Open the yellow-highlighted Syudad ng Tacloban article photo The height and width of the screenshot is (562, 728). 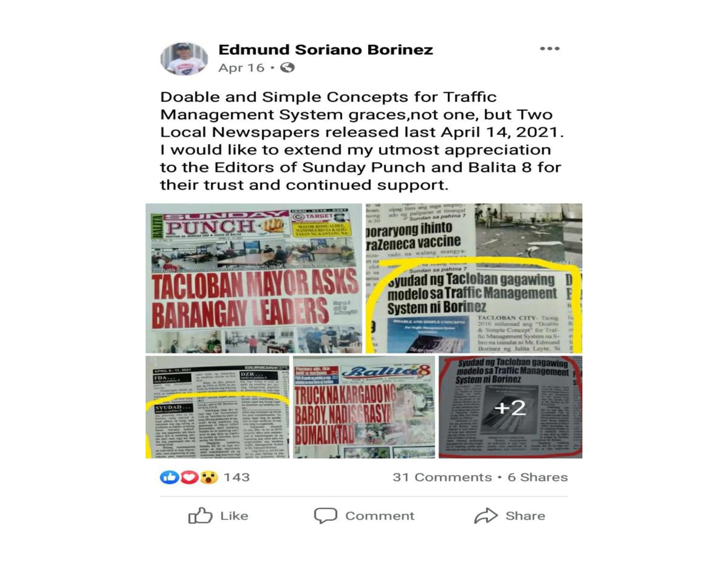point(474,278)
